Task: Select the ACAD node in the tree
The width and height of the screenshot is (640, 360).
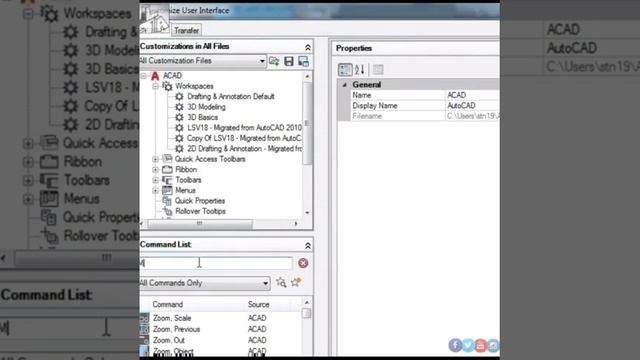Action: tap(172, 76)
